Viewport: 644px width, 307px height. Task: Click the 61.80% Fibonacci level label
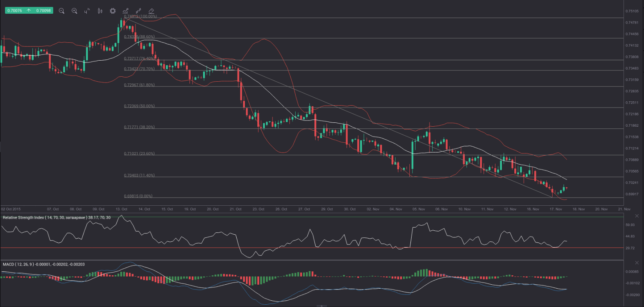[x=139, y=85]
